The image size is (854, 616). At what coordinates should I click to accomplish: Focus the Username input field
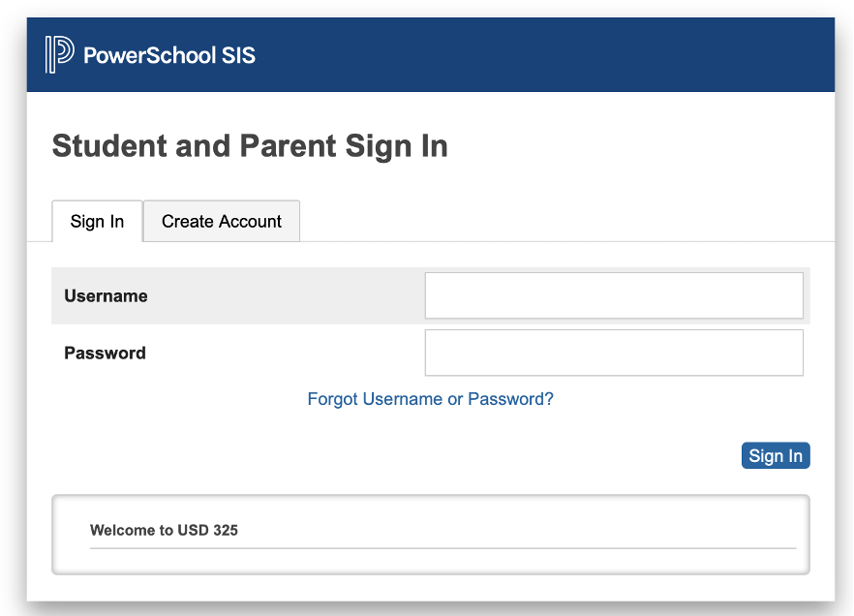(x=614, y=295)
